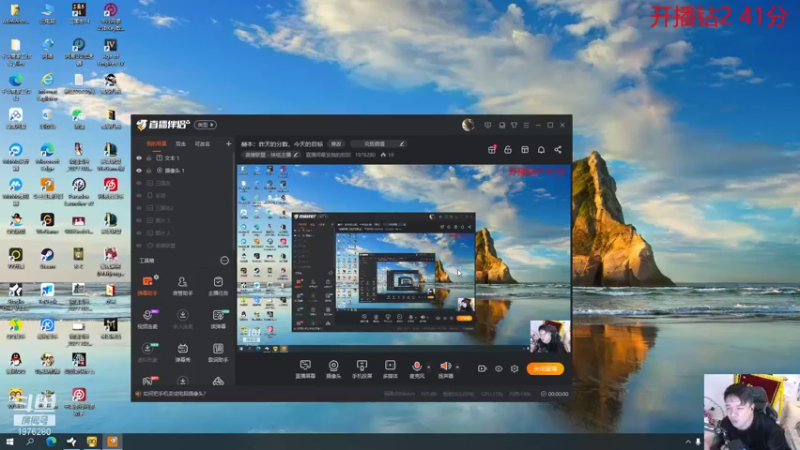Select the 文本 1 source row

184,158
